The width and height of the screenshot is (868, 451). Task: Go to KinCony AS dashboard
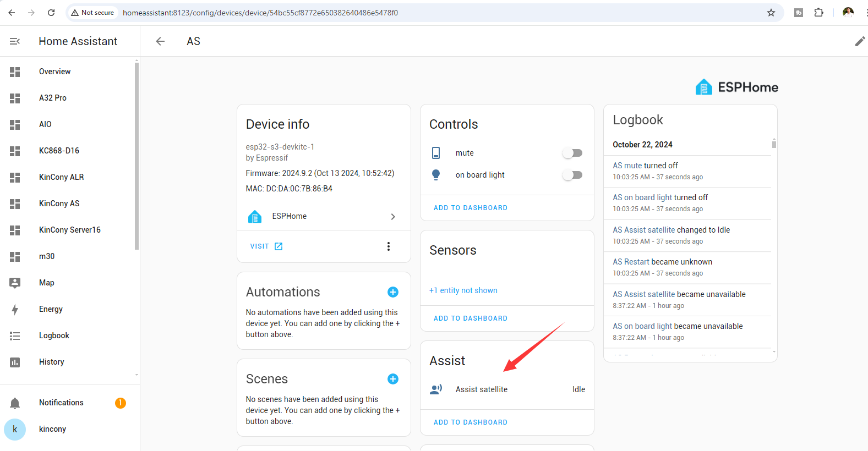click(x=59, y=204)
